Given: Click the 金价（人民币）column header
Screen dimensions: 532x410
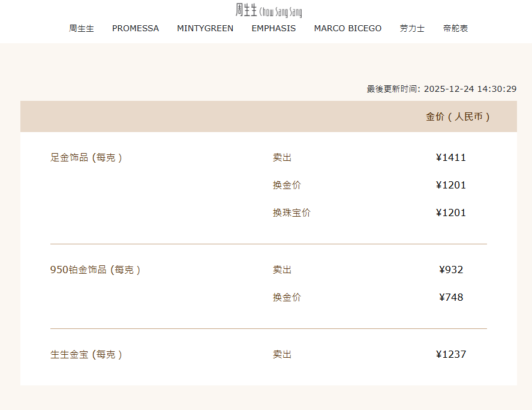Looking at the screenshot, I should (458, 117).
